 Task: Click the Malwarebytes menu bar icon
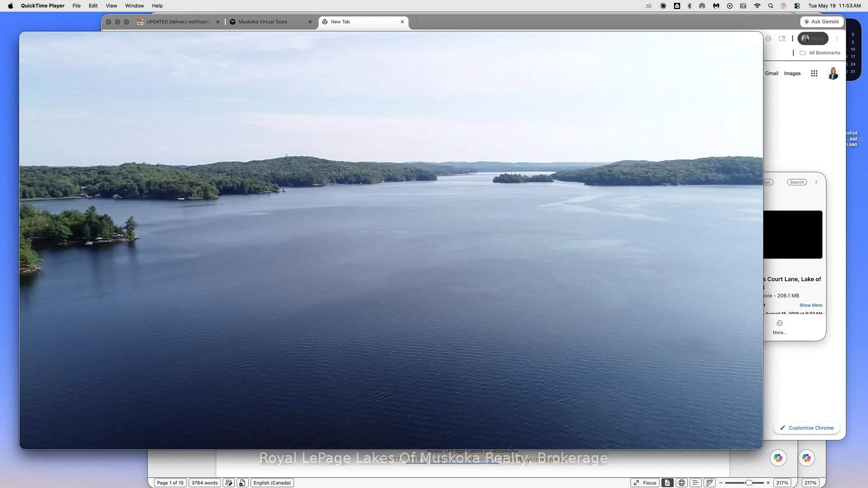click(x=716, y=6)
